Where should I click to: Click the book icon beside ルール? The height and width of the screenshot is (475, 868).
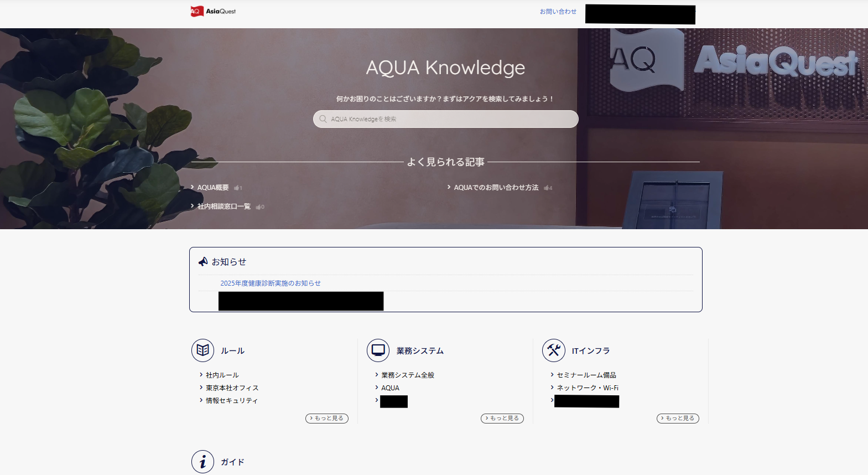202,350
